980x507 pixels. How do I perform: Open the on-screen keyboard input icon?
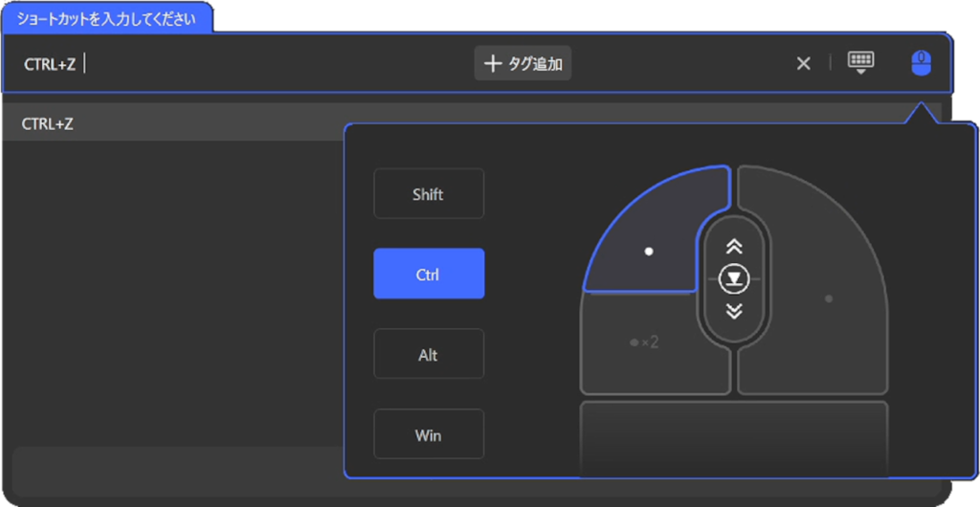click(x=860, y=63)
